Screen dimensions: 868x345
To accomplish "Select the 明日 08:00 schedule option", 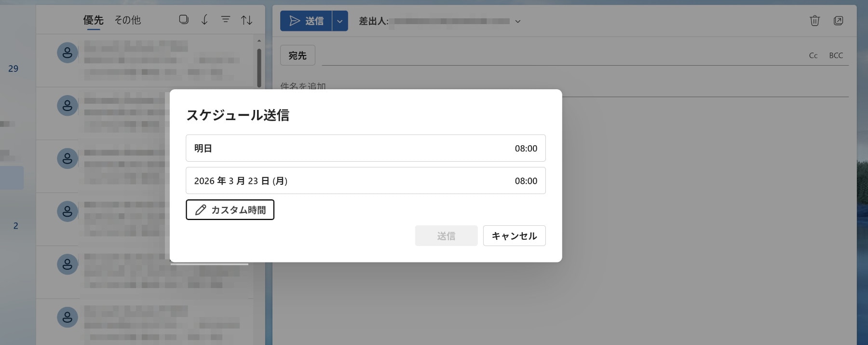I will pos(366,148).
